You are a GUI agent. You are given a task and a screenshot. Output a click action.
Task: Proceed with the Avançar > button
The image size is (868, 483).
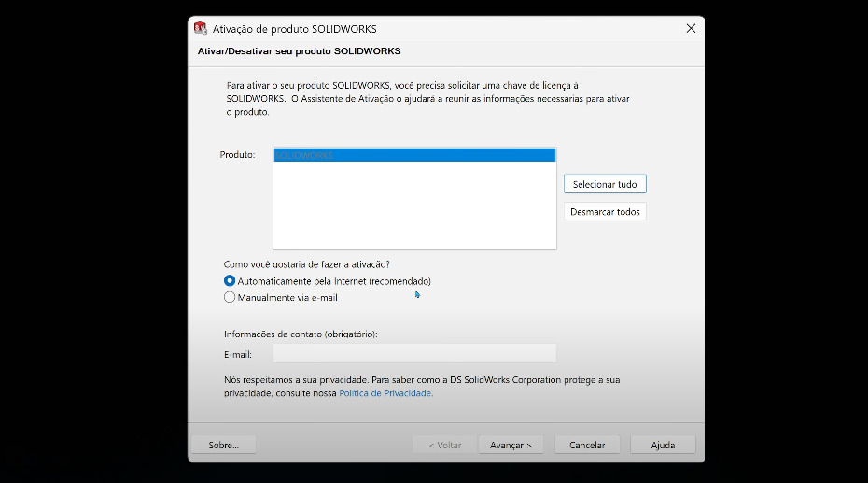[511, 445]
